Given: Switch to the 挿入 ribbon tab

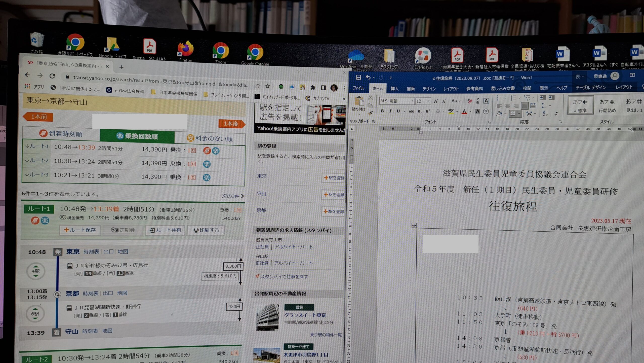Looking at the screenshot, I should 394,88.
